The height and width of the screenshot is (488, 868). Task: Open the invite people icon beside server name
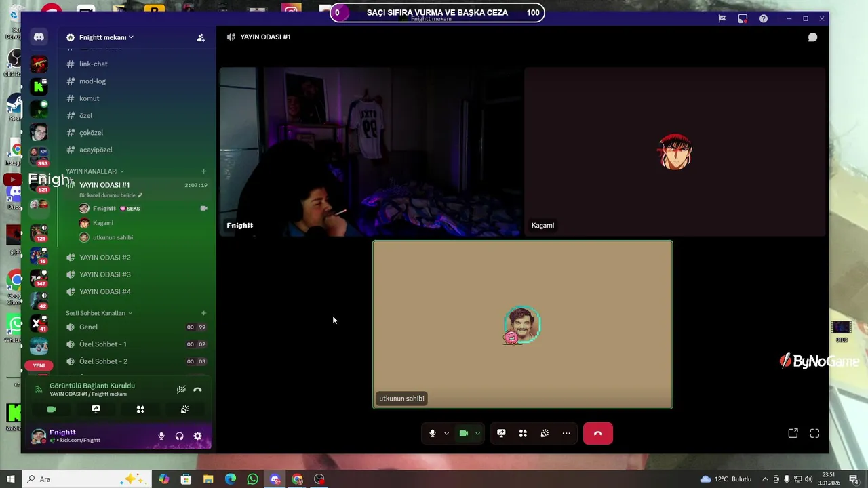point(201,38)
